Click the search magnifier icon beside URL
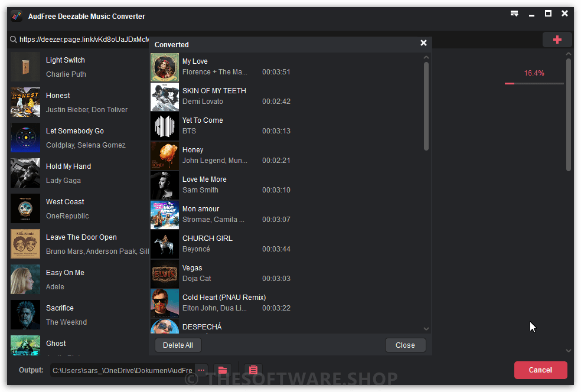 (14, 40)
